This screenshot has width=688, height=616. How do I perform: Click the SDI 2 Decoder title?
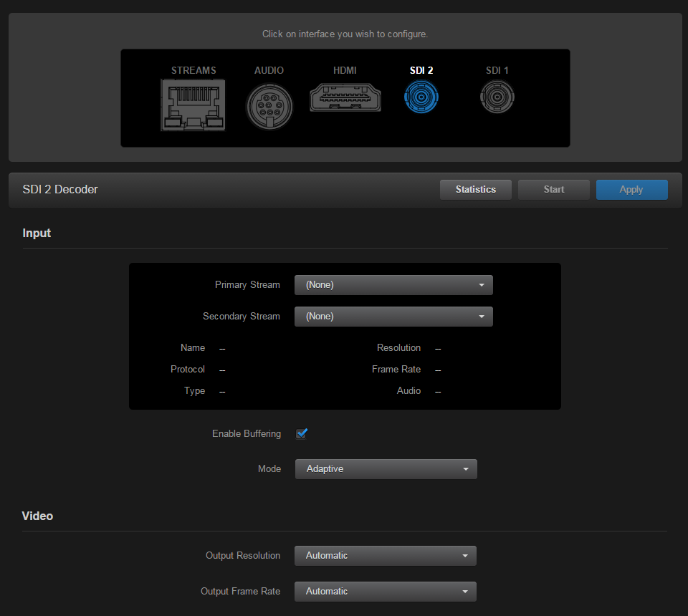coord(60,189)
